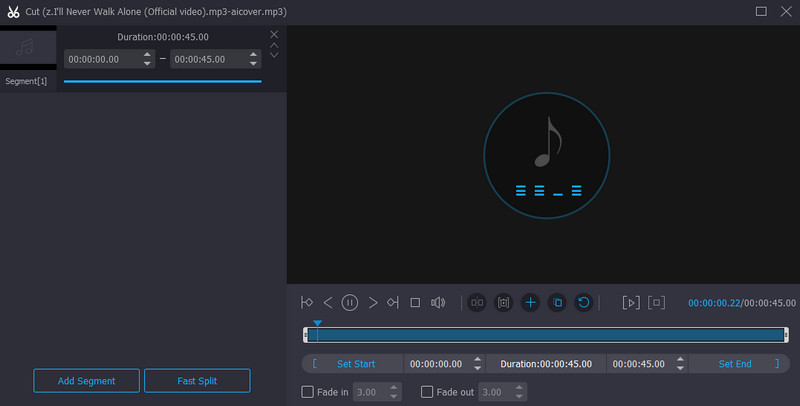Screen dimensions: 800x406
Task: Decrease the Fade in duration
Action: [393, 396]
